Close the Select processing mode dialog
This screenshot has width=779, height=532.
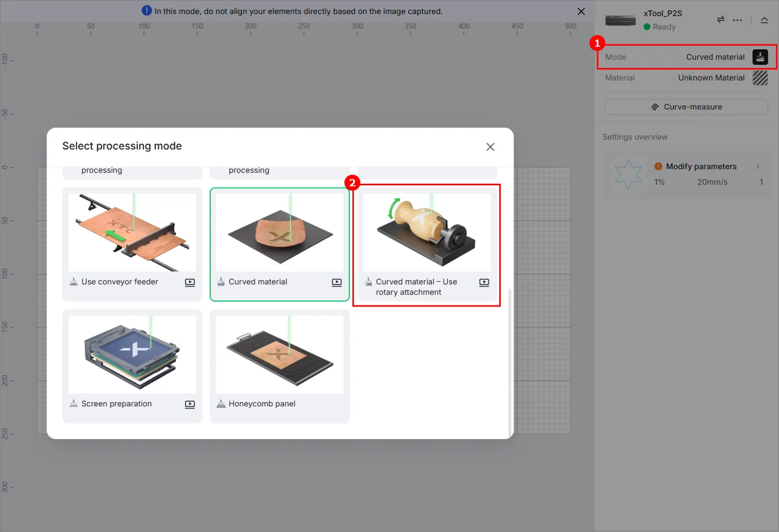(490, 147)
